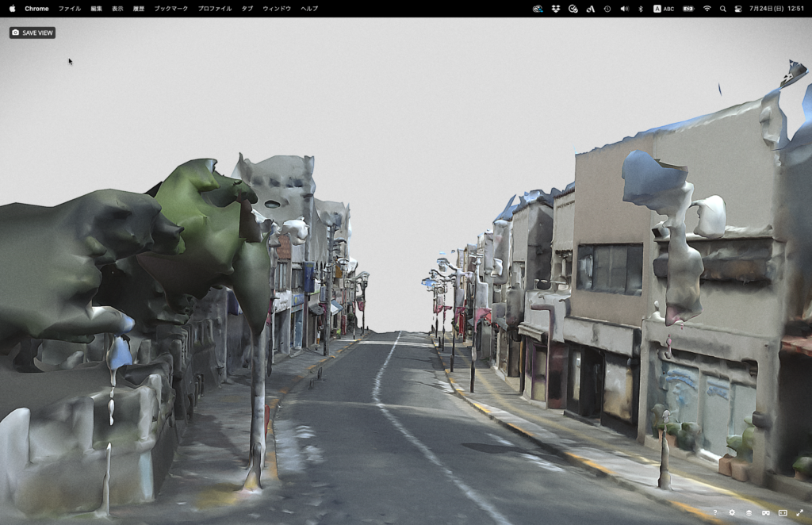This screenshot has width=812, height=525.
Task: Expand the ブックマーク menu
Action: (170, 9)
